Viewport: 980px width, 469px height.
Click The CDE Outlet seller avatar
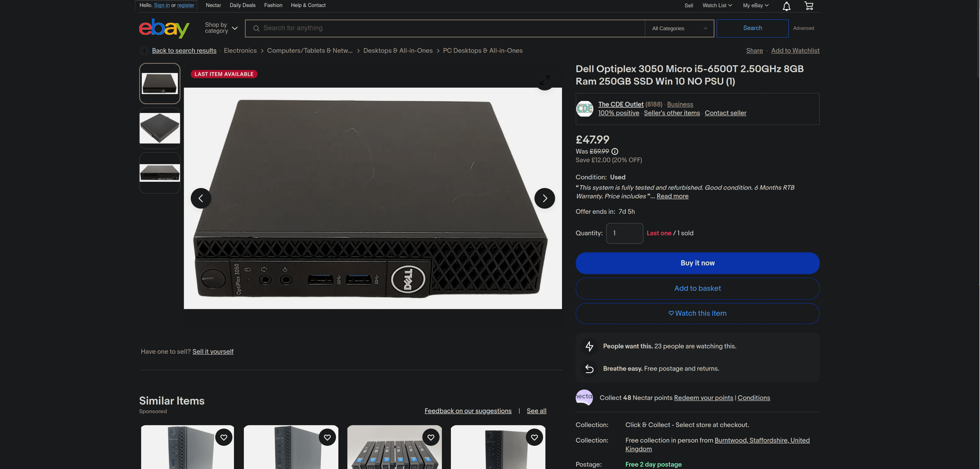(585, 109)
